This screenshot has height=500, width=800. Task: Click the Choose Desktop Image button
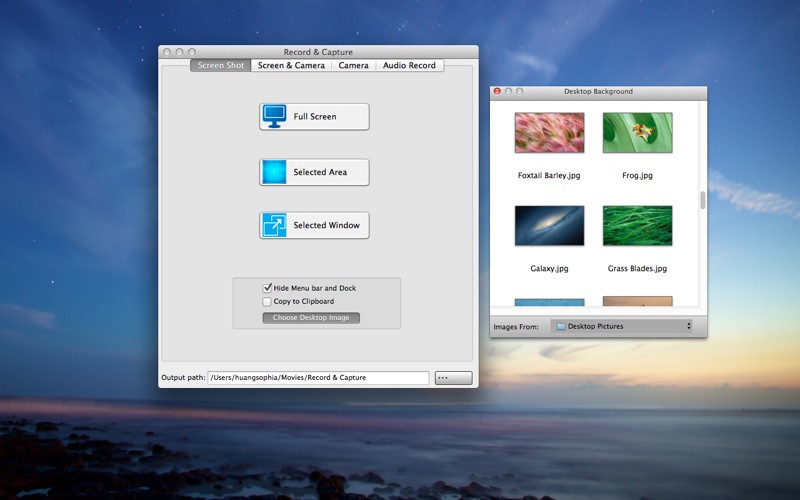[x=311, y=317]
